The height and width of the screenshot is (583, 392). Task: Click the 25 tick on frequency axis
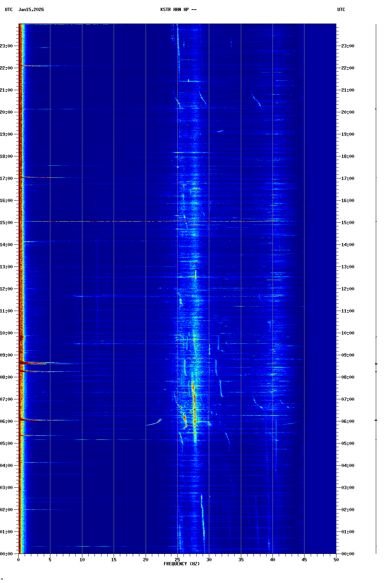(x=177, y=559)
